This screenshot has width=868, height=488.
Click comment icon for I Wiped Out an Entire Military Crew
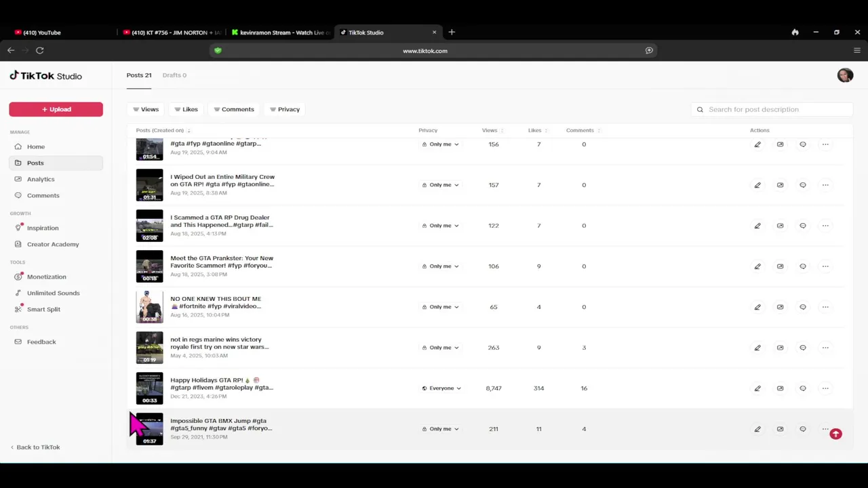803,185
